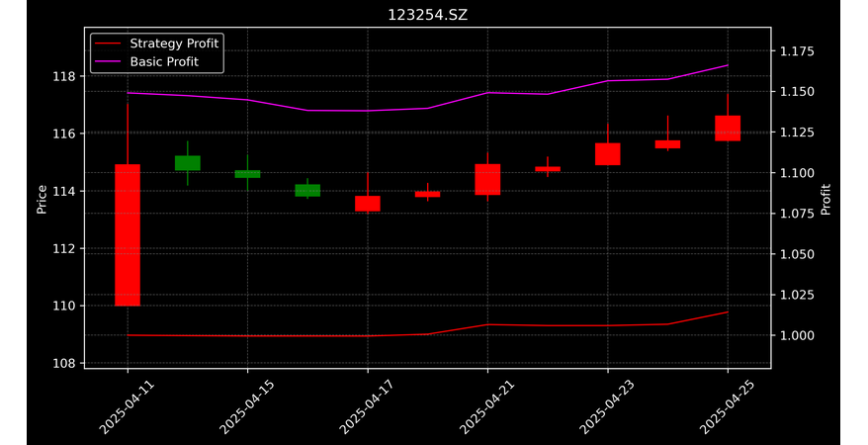
Task: Click the price tick 112
Action: click(x=64, y=248)
